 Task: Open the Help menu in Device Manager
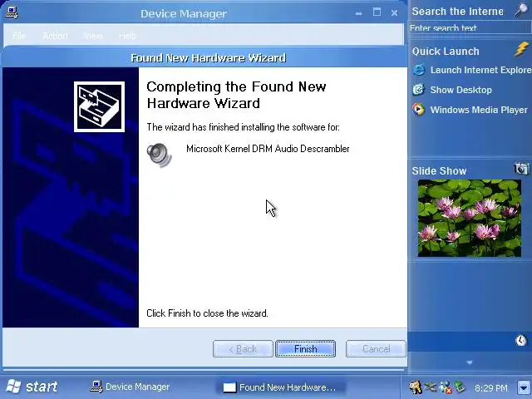point(128,36)
